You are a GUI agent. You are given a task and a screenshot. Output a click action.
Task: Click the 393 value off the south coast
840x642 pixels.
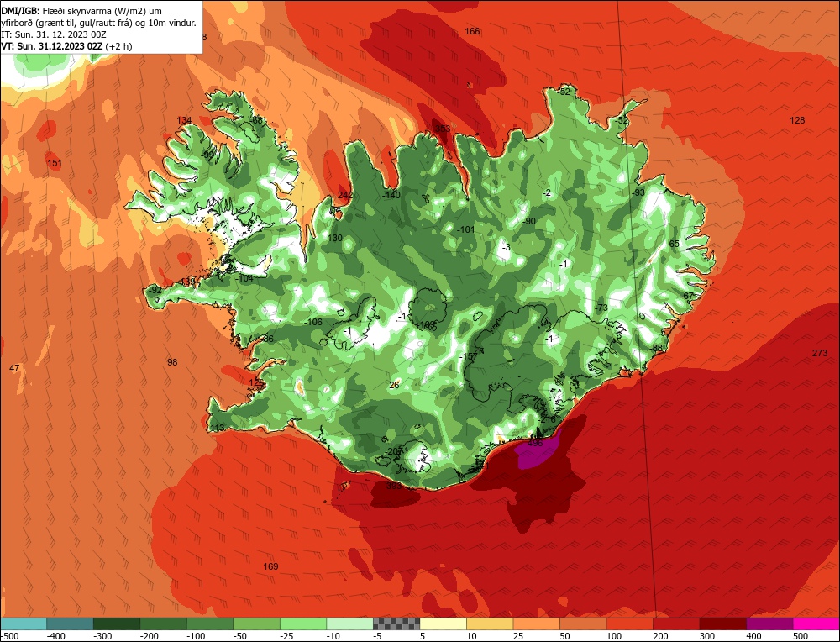coord(394,486)
